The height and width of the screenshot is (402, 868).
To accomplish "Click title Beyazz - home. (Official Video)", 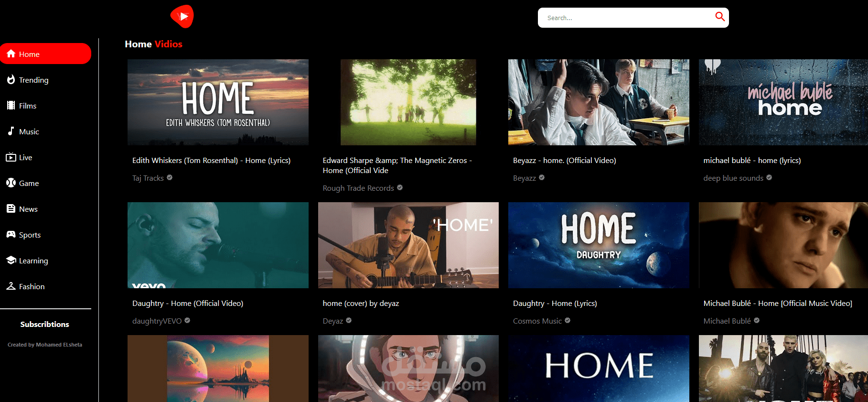I will [x=565, y=161].
